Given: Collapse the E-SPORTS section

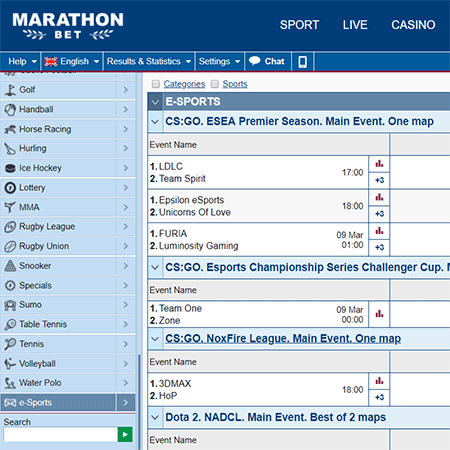Looking at the screenshot, I should click(x=155, y=102).
